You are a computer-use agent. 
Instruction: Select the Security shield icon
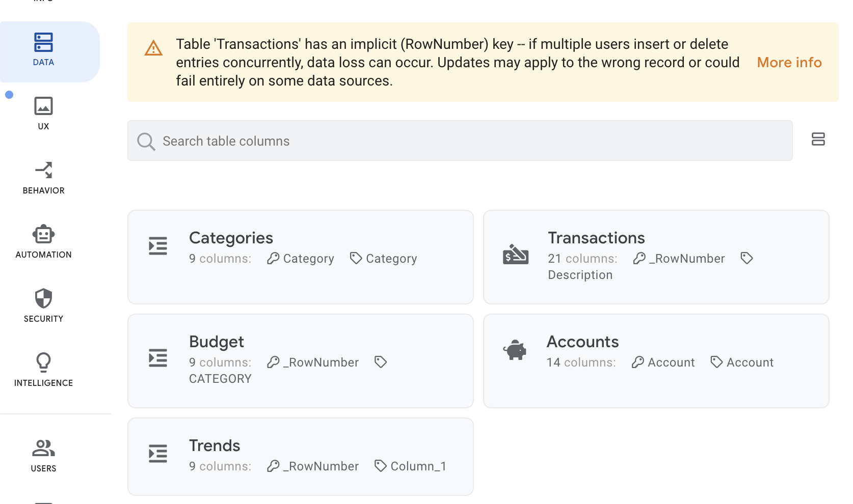pos(44,298)
